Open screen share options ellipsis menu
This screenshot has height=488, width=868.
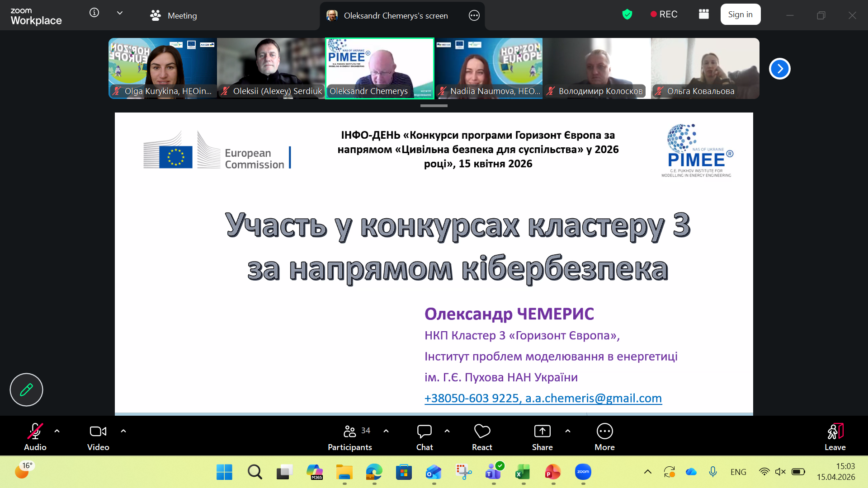coord(474,15)
